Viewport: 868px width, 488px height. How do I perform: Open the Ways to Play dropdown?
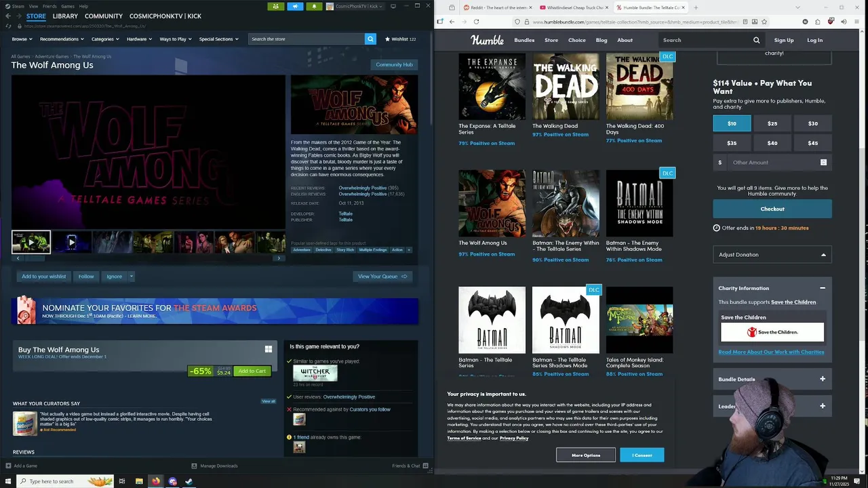point(176,39)
